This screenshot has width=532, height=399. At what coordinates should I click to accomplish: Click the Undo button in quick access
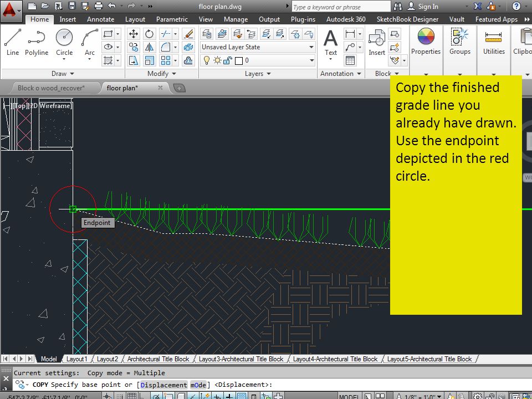click(111, 6)
